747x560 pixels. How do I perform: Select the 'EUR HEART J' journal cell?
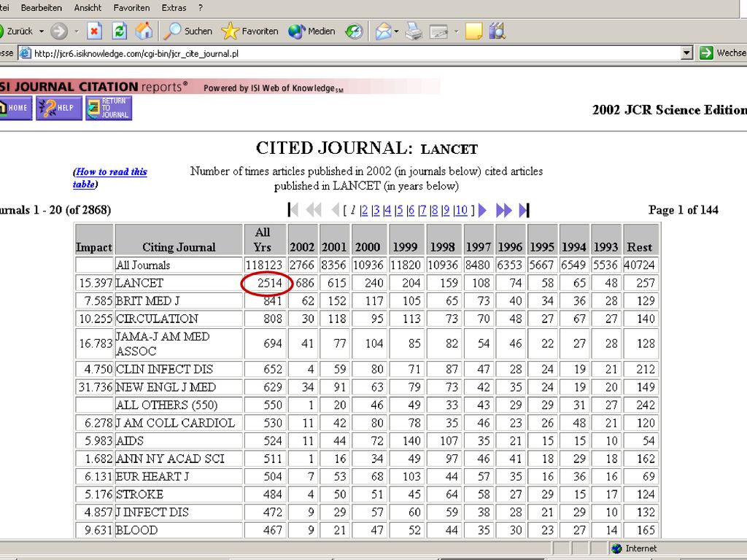coord(179,476)
